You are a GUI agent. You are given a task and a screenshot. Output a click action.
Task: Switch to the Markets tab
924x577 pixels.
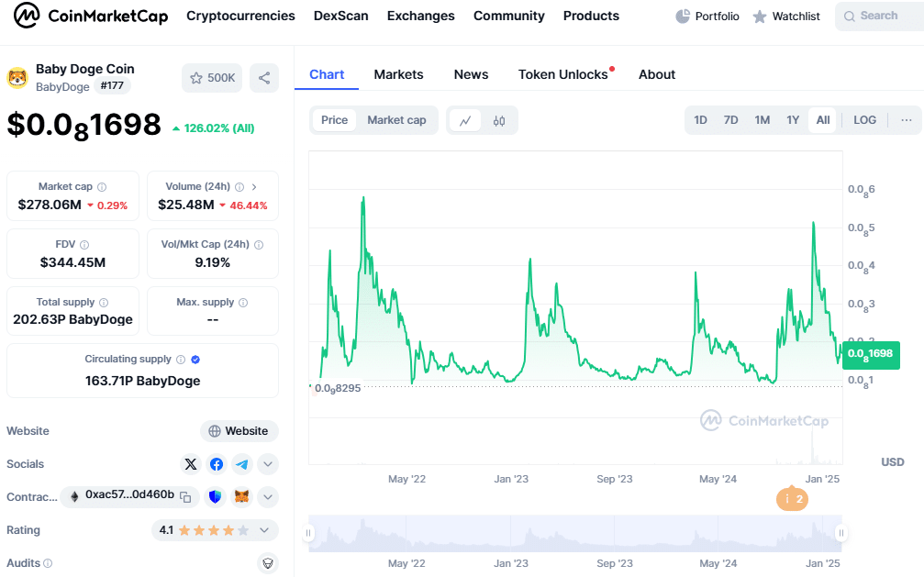398,75
